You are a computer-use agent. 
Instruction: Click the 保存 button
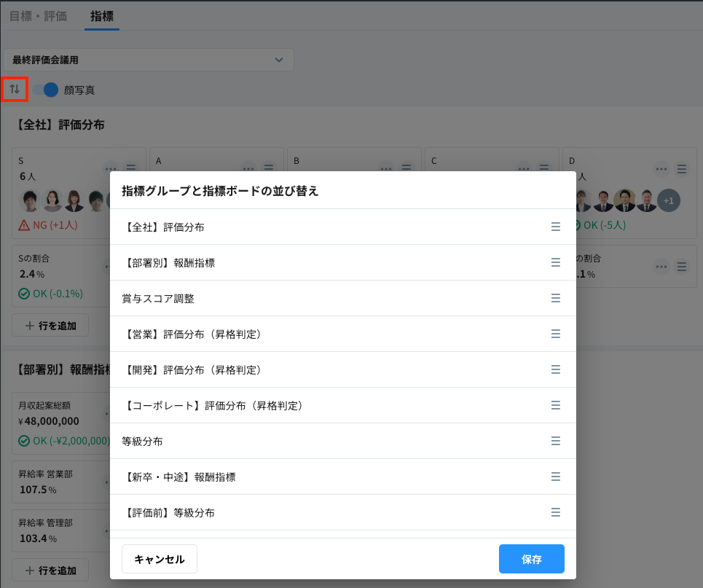click(x=531, y=559)
